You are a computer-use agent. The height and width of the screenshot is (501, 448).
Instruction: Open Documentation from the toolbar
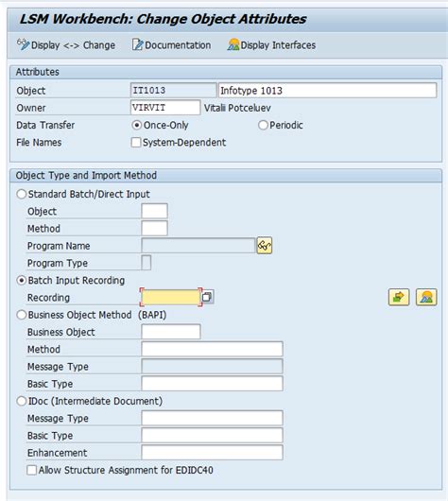[172, 45]
